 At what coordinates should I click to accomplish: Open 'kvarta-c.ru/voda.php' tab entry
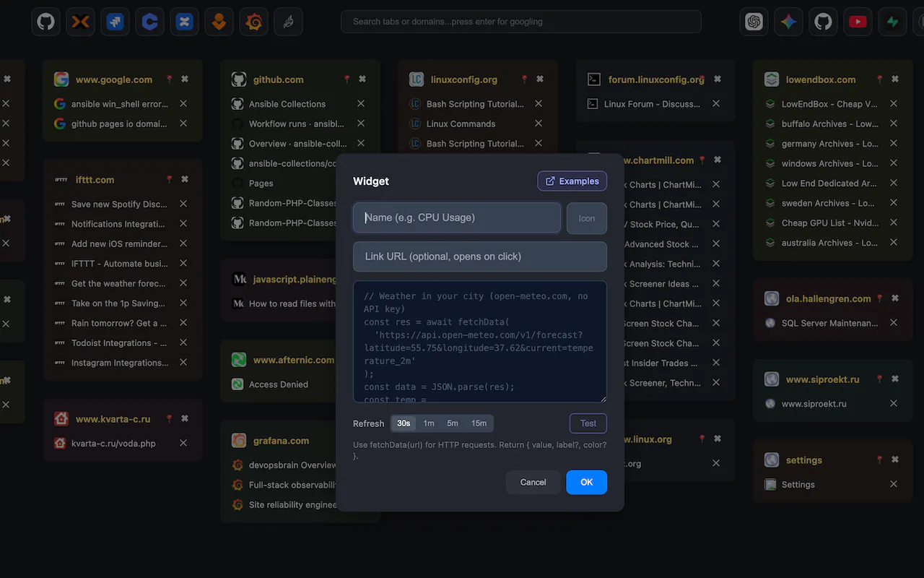(x=113, y=443)
